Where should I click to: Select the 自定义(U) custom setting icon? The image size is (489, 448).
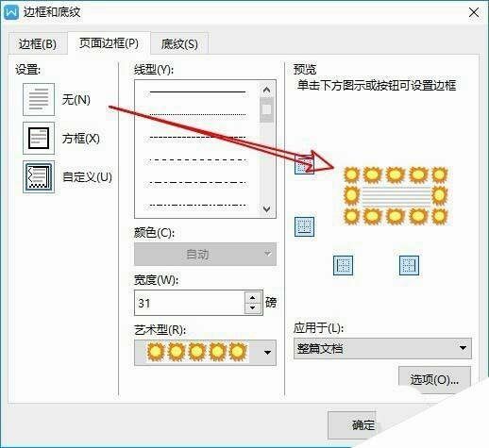point(39,176)
